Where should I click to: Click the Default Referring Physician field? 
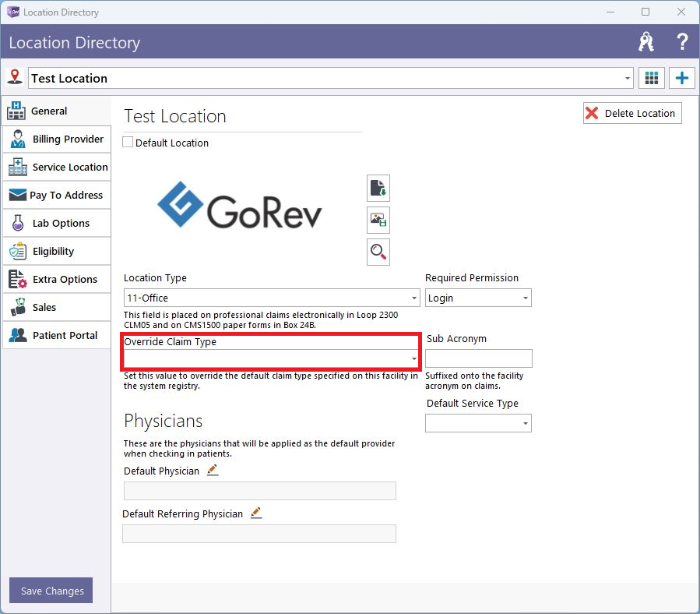[259, 534]
